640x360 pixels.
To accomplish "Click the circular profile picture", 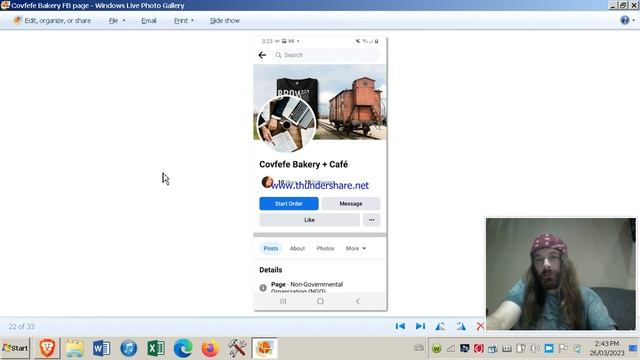I will coord(287,124).
